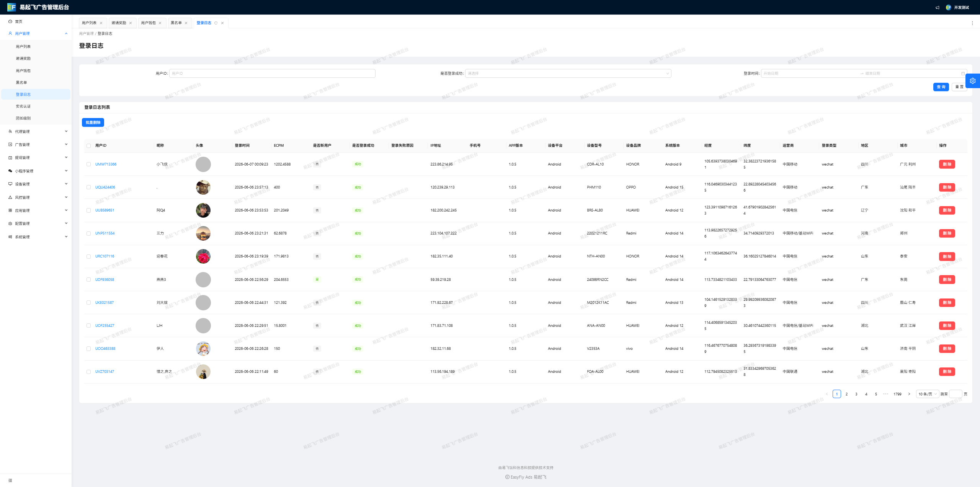Switch to the 用户钱包 tab
The width and height of the screenshot is (980, 487).
tap(149, 23)
